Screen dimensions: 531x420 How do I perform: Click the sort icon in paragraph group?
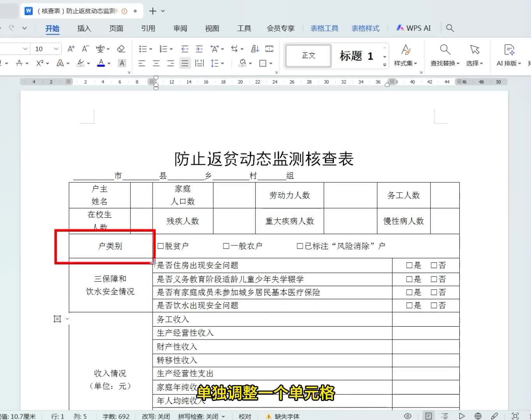pos(255,49)
